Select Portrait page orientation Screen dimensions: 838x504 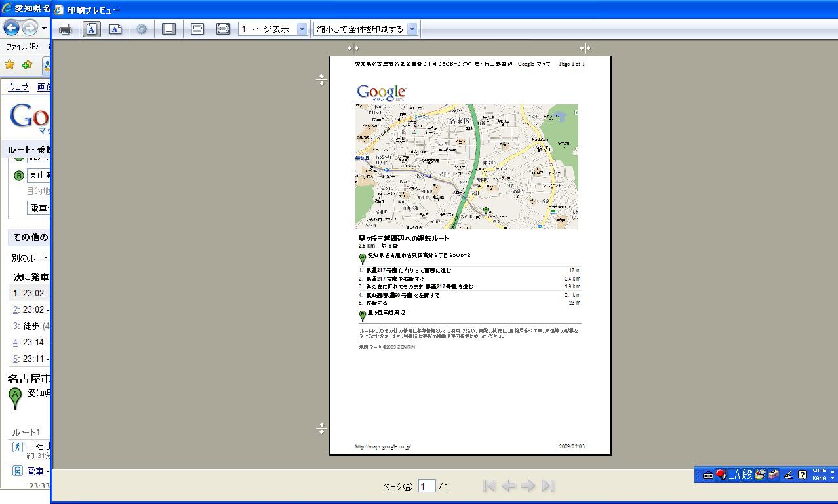(x=92, y=29)
